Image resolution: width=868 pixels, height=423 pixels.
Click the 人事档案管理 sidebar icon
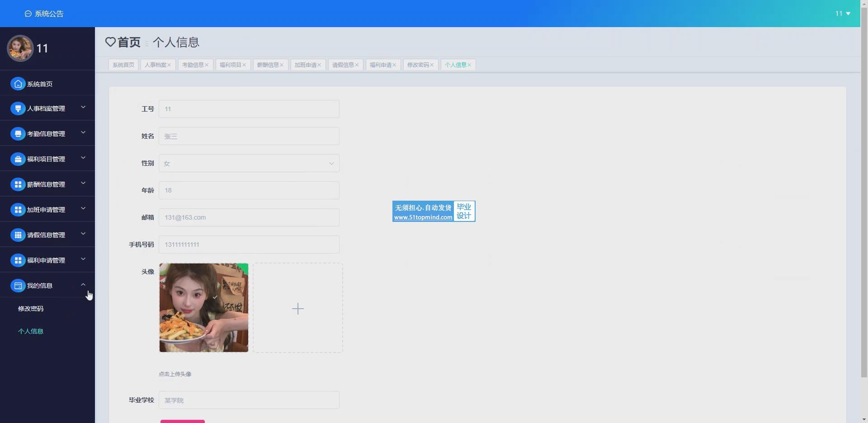pyautogui.click(x=18, y=108)
